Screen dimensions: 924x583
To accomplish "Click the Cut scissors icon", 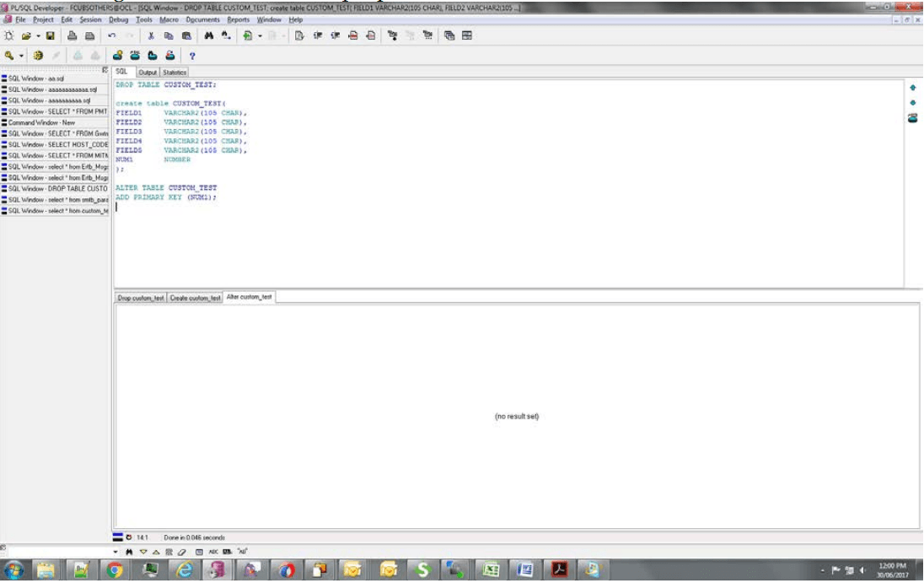I will coord(151,36).
